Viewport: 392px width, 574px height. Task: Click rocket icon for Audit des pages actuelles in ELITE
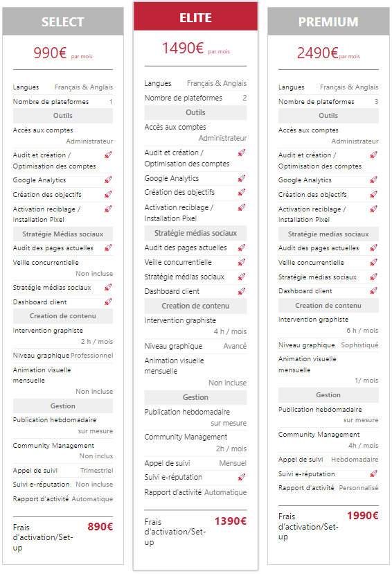[x=242, y=247]
